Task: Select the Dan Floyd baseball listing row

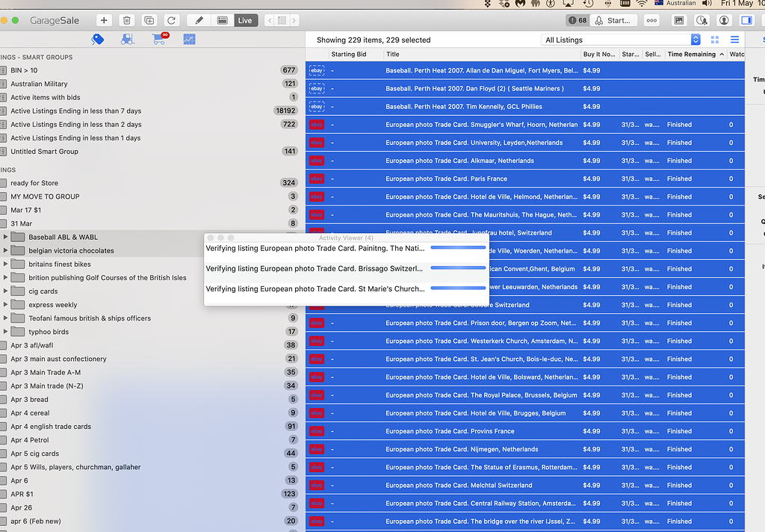Action: pyautogui.click(x=525, y=88)
